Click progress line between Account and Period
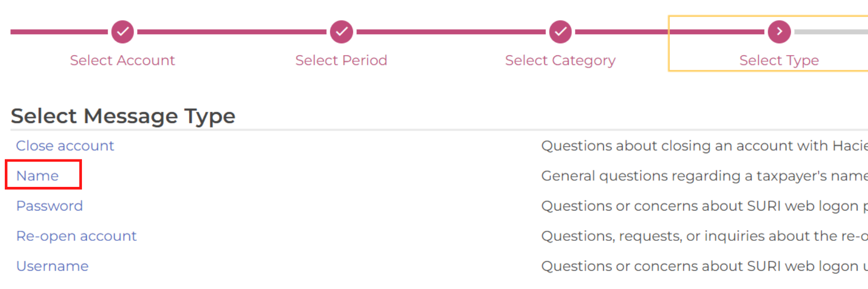The height and width of the screenshot is (289, 868). [232, 32]
